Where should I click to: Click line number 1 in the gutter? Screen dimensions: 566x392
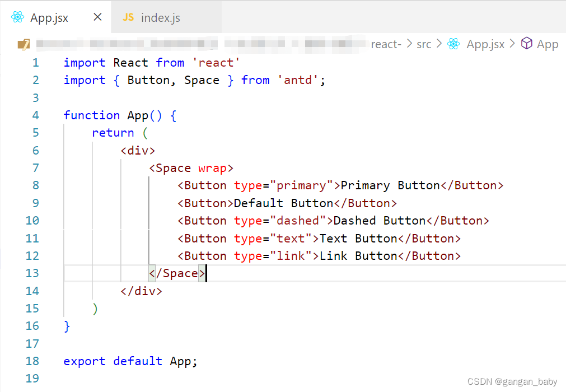[35, 63]
